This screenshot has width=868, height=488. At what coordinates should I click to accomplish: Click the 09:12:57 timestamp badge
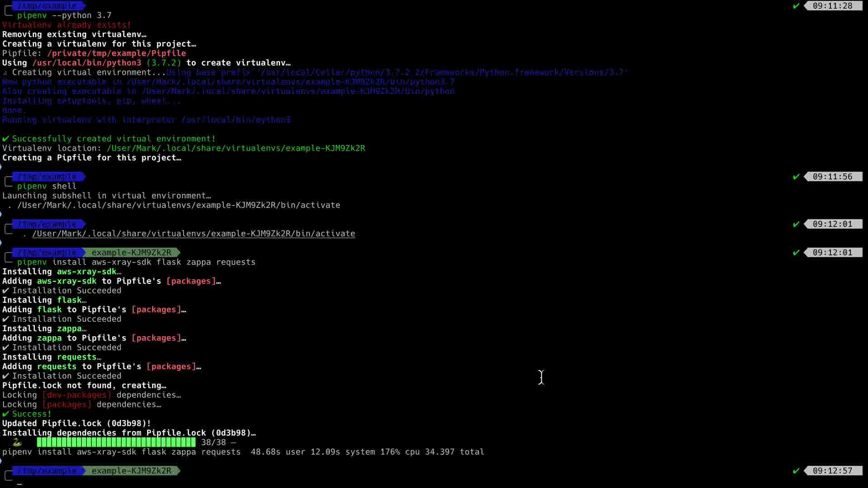click(x=832, y=471)
